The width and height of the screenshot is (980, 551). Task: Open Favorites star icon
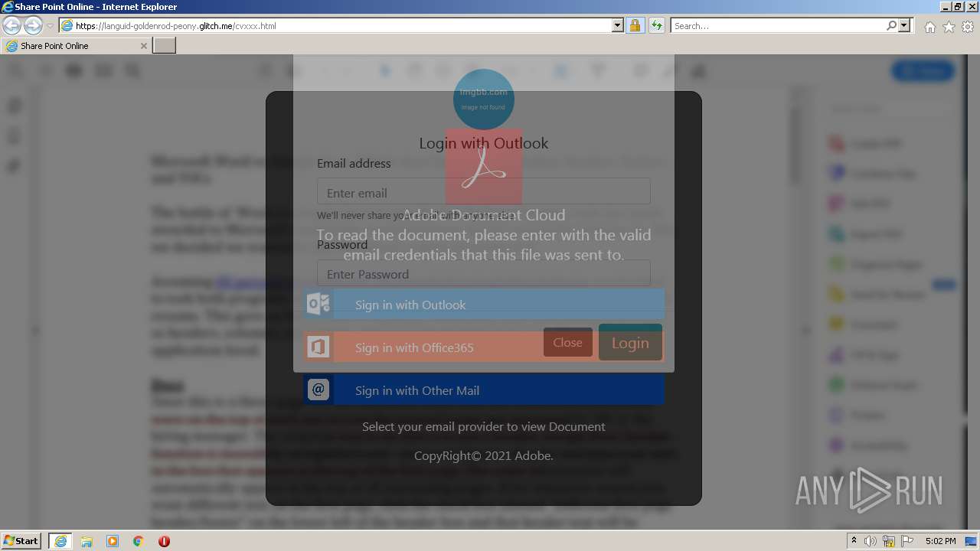point(949,27)
